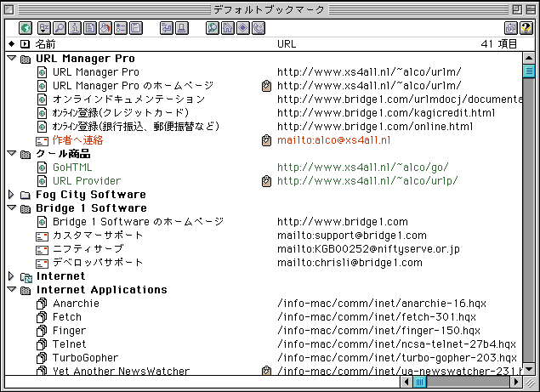Select the オンライン登録(クレジットカード) bookmark
The height and width of the screenshot is (392, 540).
click(121, 113)
